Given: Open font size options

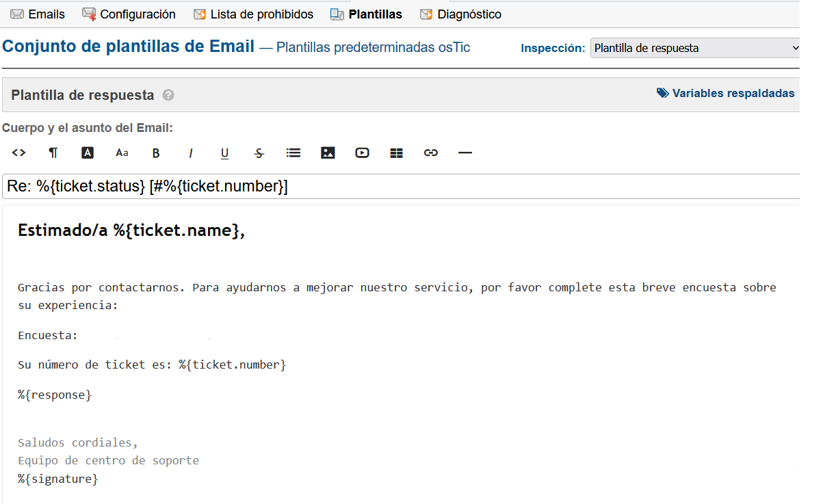Looking at the screenshot, I should point(122,153).
